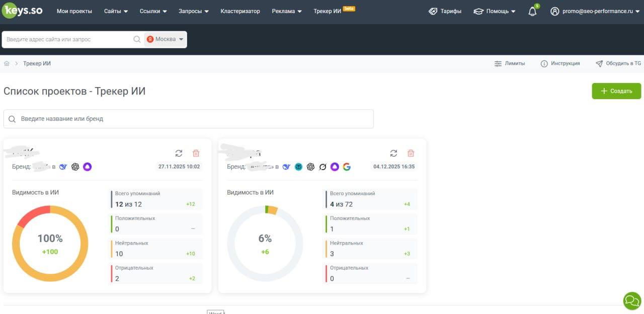The height and width of the screenshot is (314, 644).
Task: Expand the Реклама menu
Action: point(287,11)
